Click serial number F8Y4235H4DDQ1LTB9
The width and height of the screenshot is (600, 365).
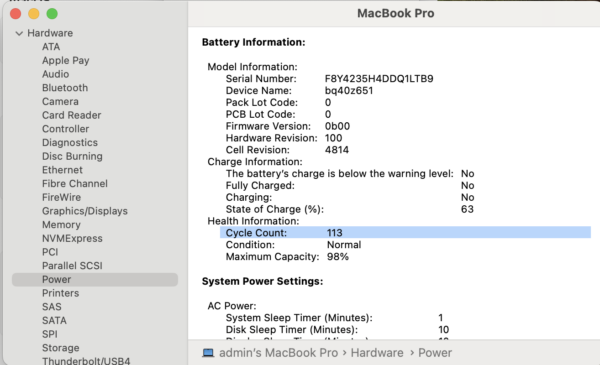pyautogui.click(x=379, y=79)
